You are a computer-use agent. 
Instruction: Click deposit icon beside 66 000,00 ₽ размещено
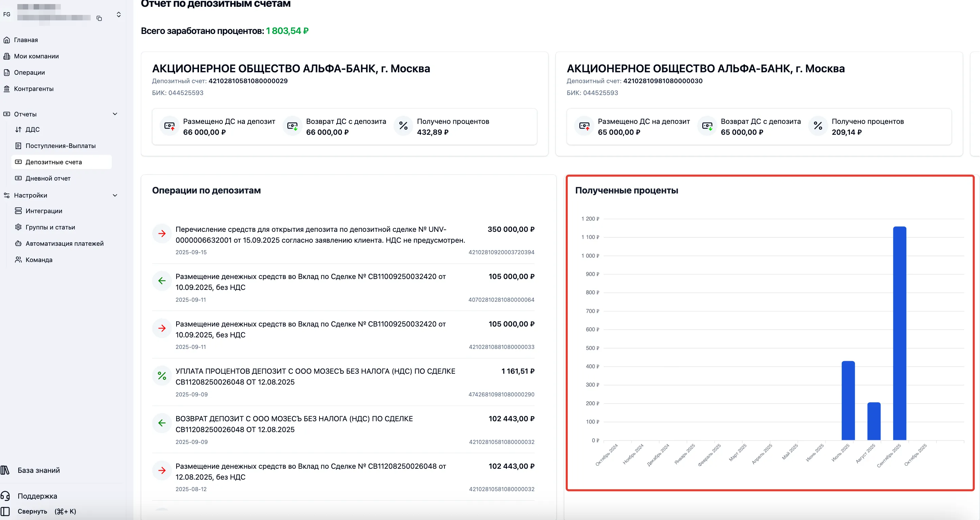(169, 126)
